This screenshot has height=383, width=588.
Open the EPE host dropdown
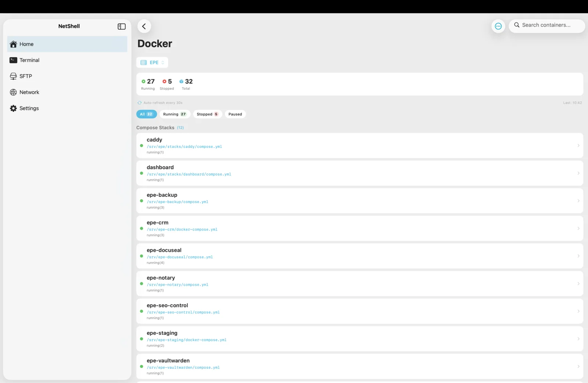[152, 63]
